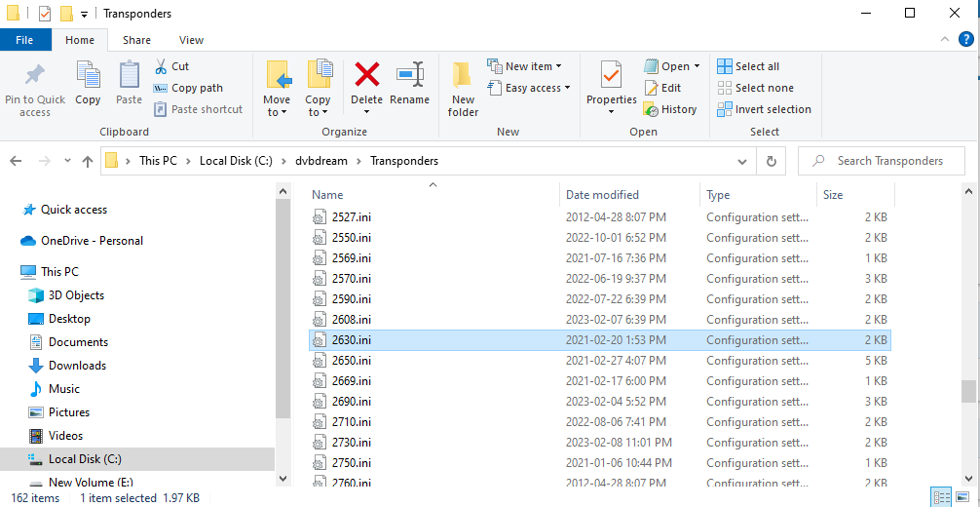980x507 pixels.
Task: Switch to the View ribbon tab
Action: pos(191,40)
